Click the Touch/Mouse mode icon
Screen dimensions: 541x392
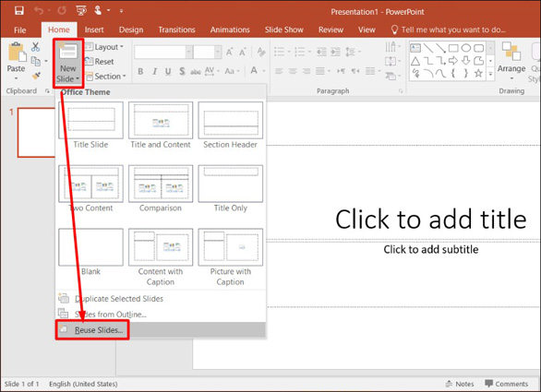coord(99,11)
